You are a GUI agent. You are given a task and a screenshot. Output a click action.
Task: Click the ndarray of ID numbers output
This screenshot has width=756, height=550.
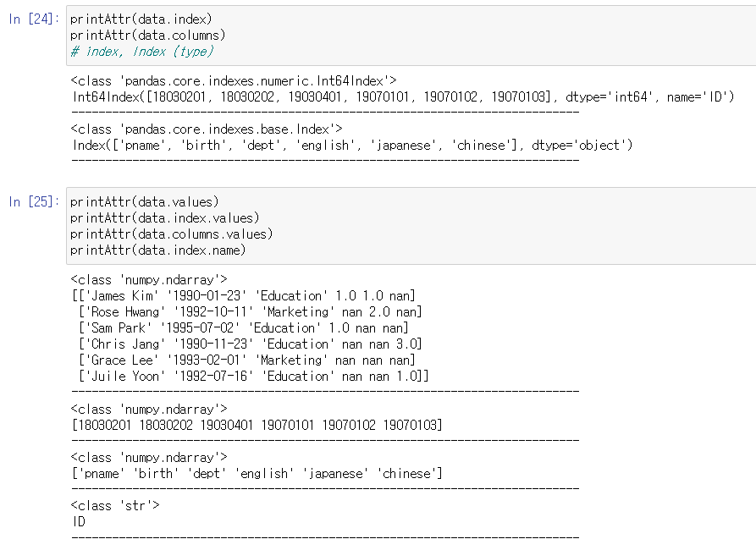[257, 425]
